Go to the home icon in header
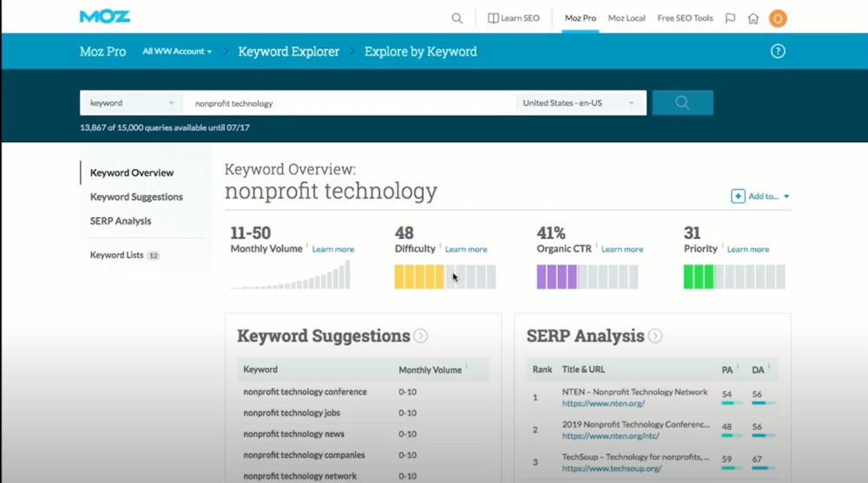The height and width of the screenshot is (483, 868). click(753, 18)
